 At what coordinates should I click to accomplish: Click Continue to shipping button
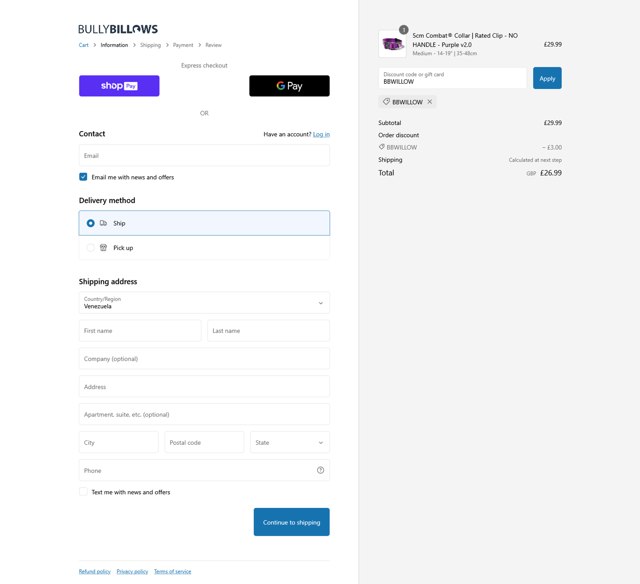tap(291, 522)
